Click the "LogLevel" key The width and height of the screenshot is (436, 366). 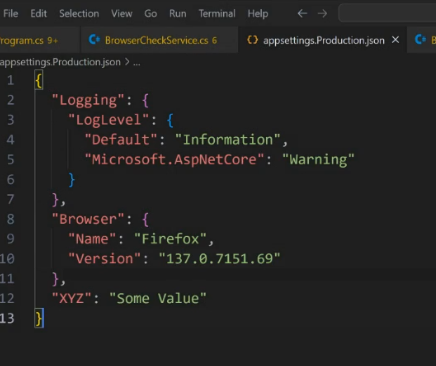108,120
